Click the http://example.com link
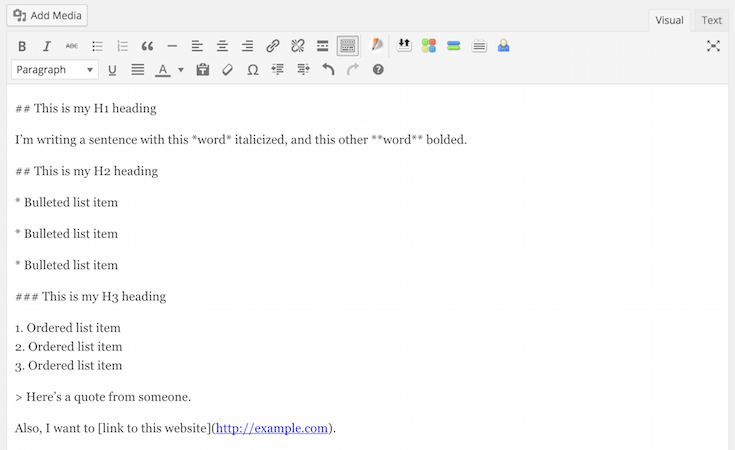The height and width of the screenshot is (450, 735). [x=272, y=428]
